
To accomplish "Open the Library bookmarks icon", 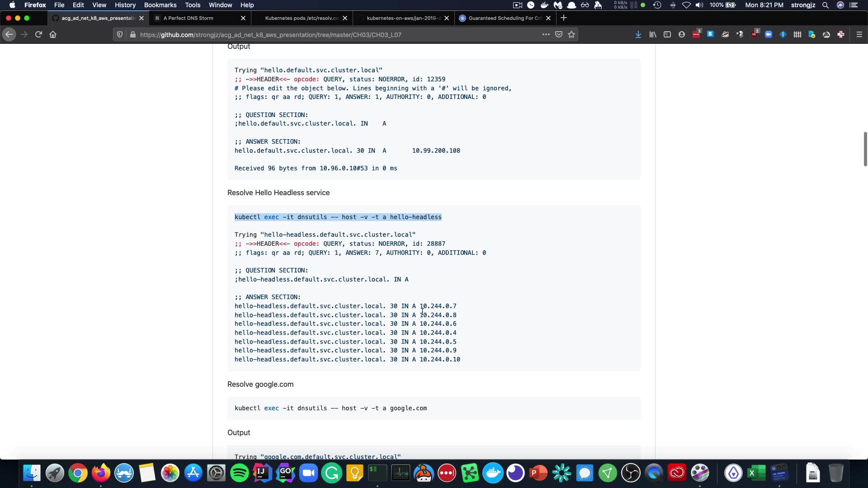I will click(653, 34).
